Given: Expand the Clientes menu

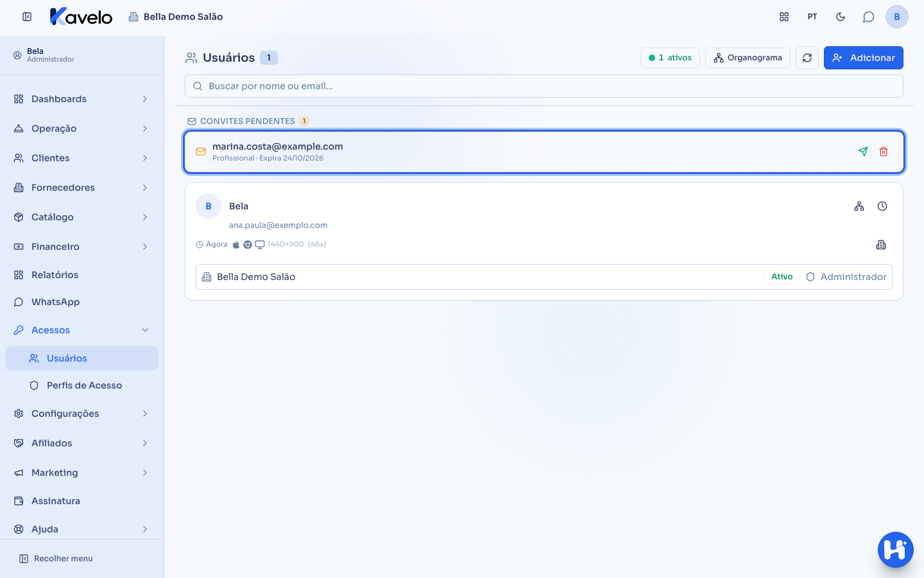Looking at the screenshot, I should coord(81,158).
